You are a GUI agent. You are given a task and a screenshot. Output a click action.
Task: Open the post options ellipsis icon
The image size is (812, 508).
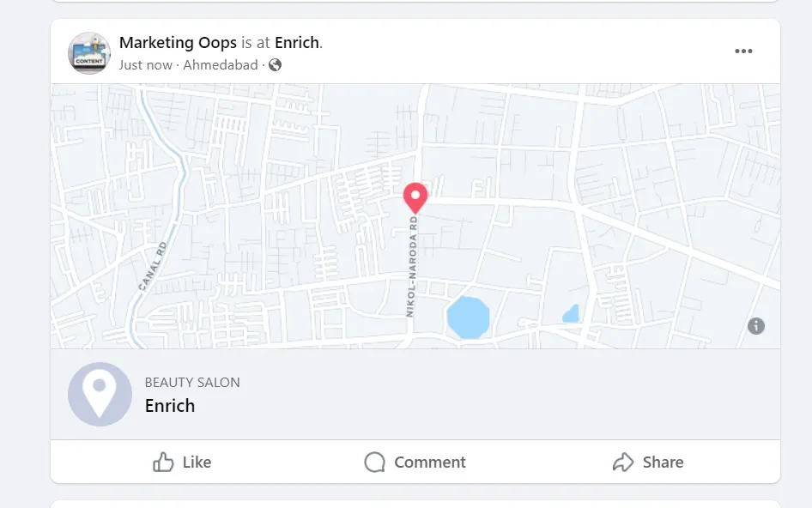(x=743, y=51)
